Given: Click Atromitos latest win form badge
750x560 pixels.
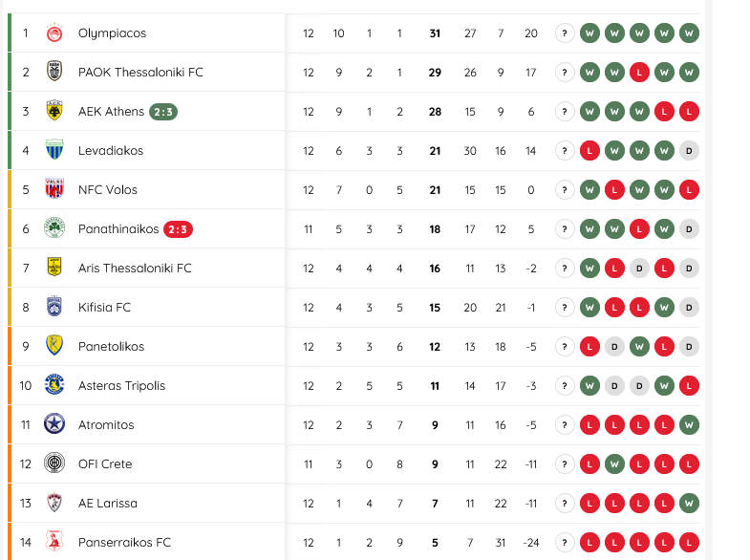Looking at the screenshot, I should [689, 425].
